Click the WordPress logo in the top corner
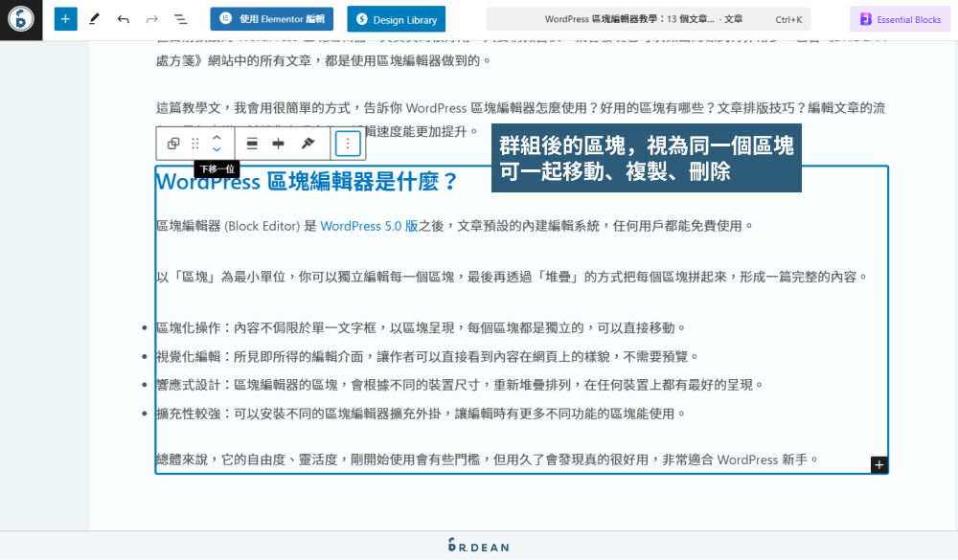 [x=20, y=19]
